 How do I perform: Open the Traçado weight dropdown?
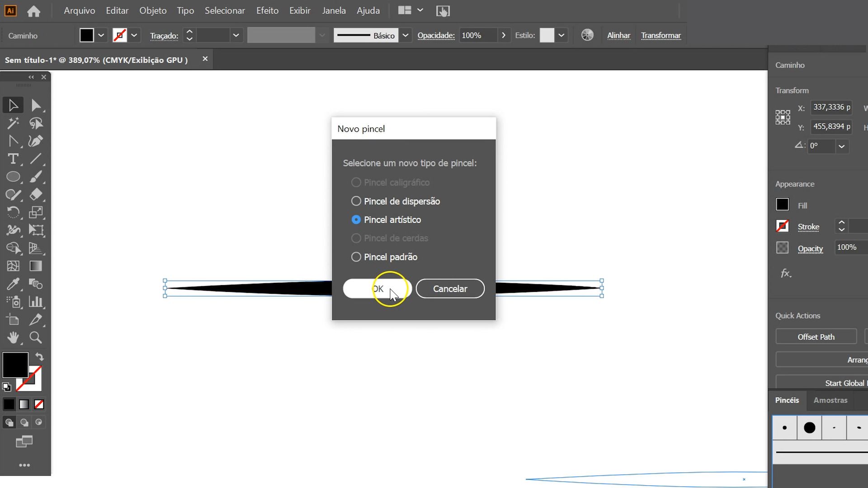click(x=236, y=35)
